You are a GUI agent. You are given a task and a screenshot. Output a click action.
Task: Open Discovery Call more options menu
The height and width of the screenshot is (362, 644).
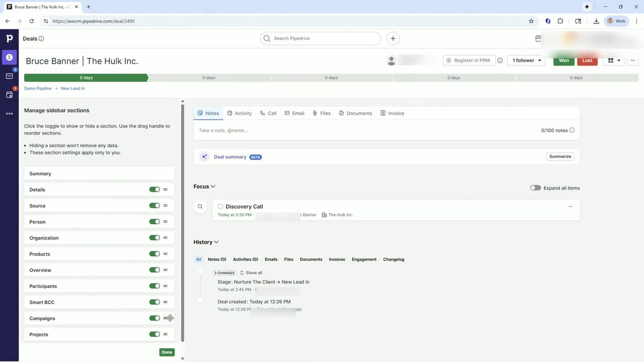point(570,207)
